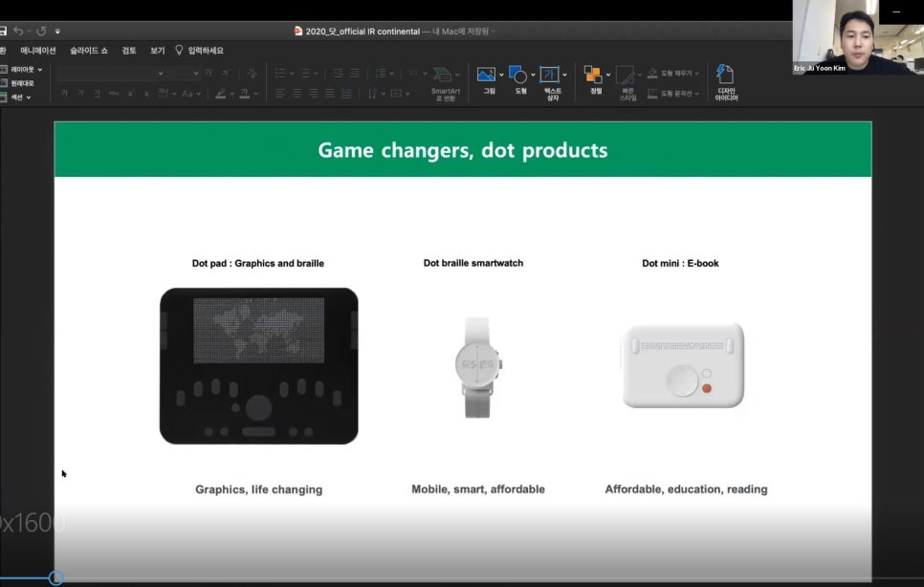The height and width of the screenshot is (587, 924).
Task: Click the Dot pad product image
Action: pyautogui.click(x=258, y=366)
